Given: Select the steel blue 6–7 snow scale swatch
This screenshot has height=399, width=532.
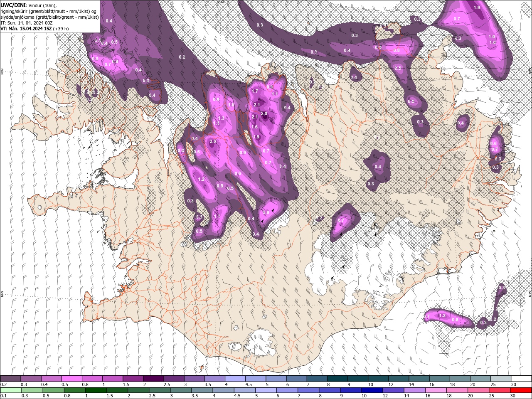Looking at the screenshot, I should tap(296, 379).
